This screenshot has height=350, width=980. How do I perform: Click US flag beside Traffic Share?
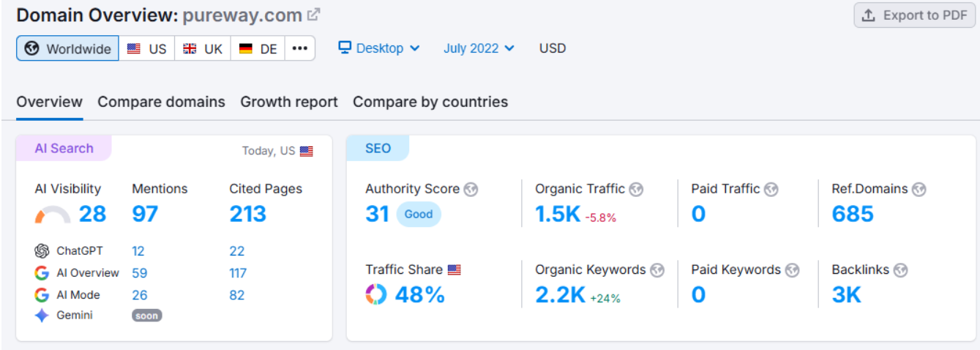(455, 269)
